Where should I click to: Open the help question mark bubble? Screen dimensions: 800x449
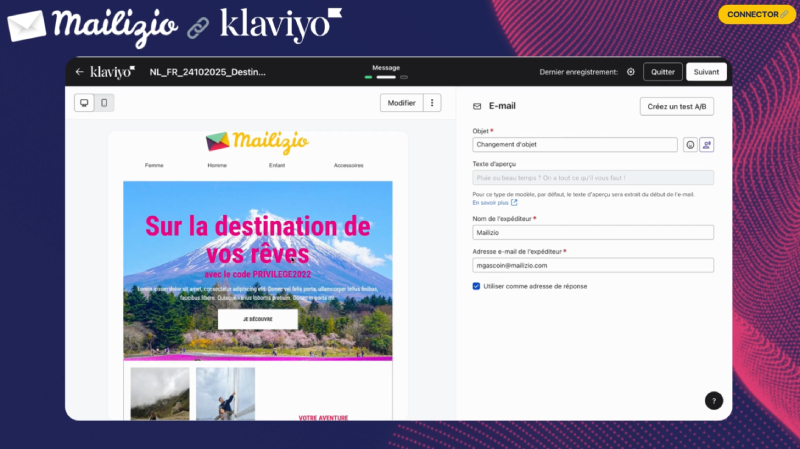click(714, 401)
